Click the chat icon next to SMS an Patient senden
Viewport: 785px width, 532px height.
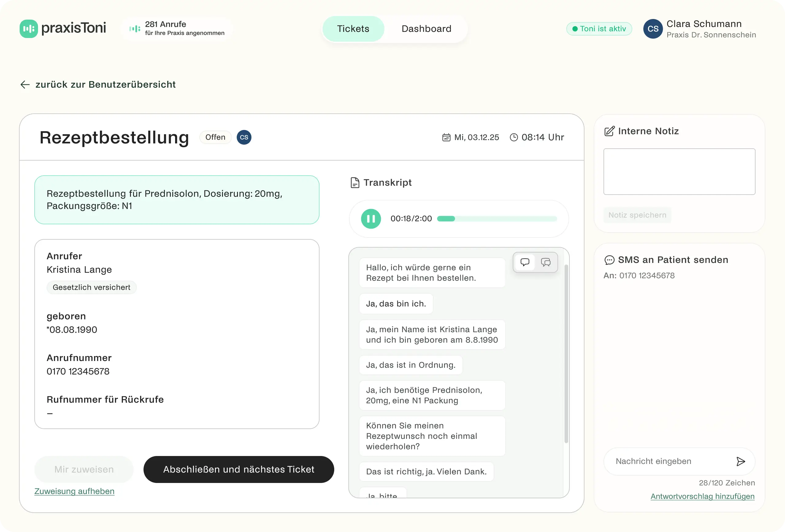(x=609, y=260)
